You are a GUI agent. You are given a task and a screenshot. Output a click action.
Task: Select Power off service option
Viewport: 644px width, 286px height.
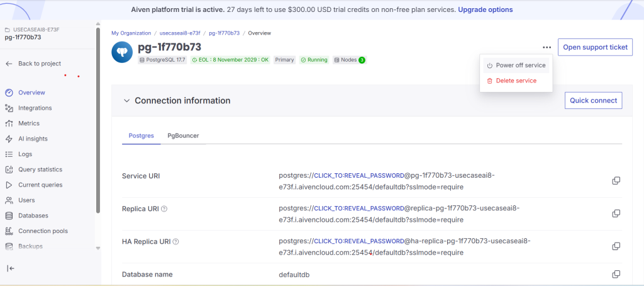516,66
